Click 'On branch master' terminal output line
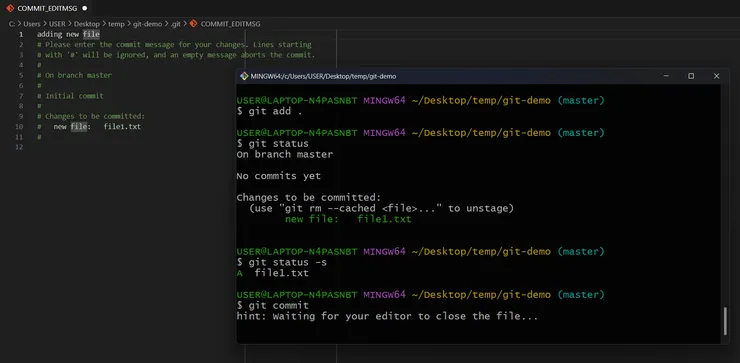Viewport: 740px width, 363px height. tap(285, 155)
